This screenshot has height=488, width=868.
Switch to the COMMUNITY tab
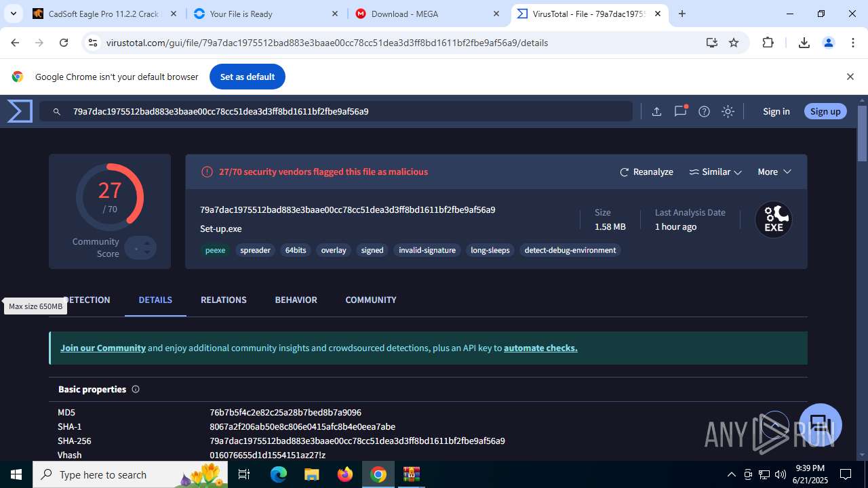tap(371, 300)
